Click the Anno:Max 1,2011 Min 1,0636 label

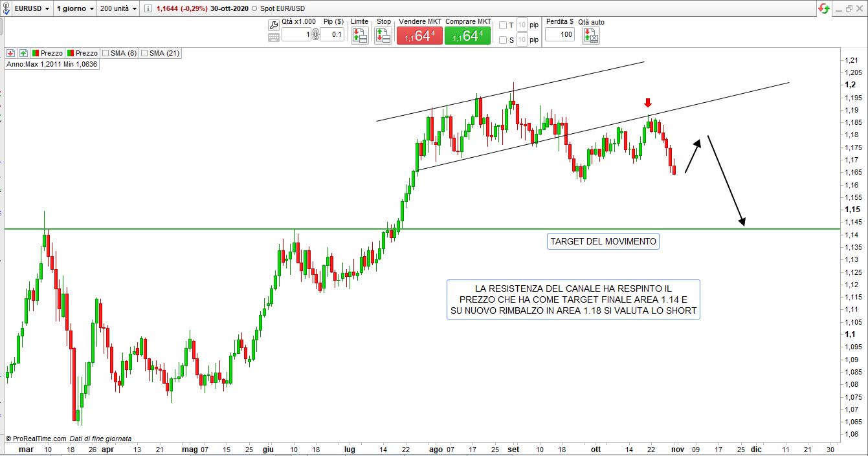52,64
